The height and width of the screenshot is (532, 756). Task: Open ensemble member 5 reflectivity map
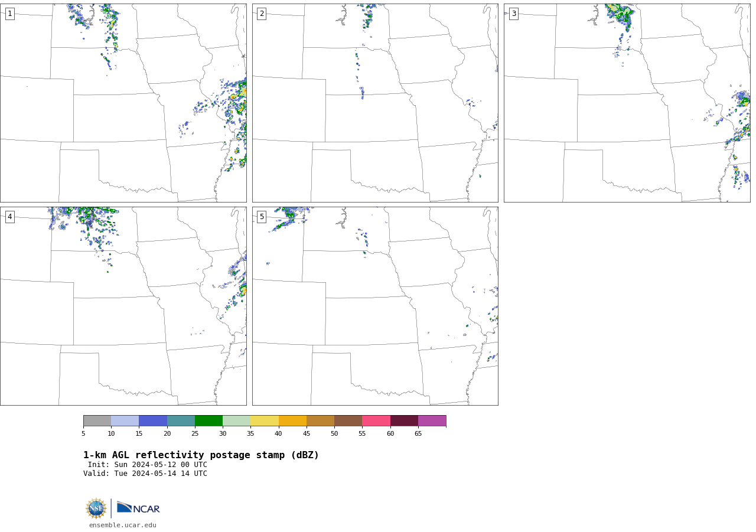[375, 306]
